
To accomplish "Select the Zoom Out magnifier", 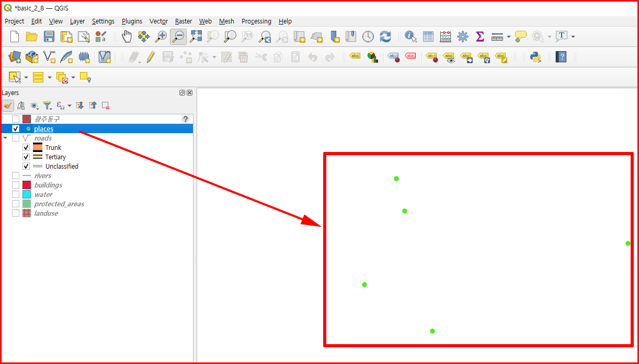I will coord(178,37).
